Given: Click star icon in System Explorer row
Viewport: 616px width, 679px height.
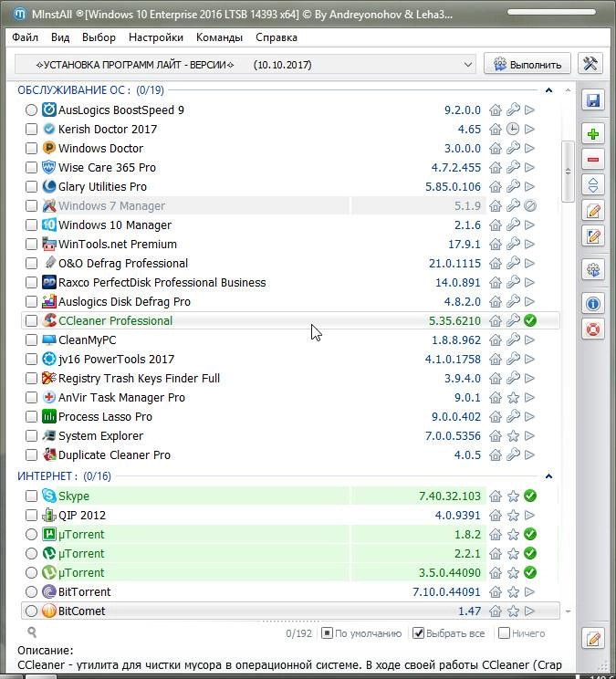Looking at the screenshot, I should tap(513, 435).
